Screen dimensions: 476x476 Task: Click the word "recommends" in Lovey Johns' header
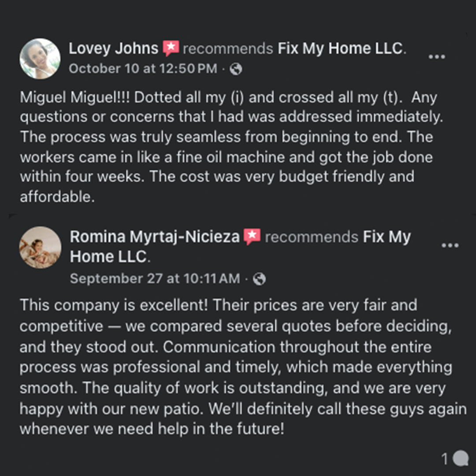tap(228, 48)
